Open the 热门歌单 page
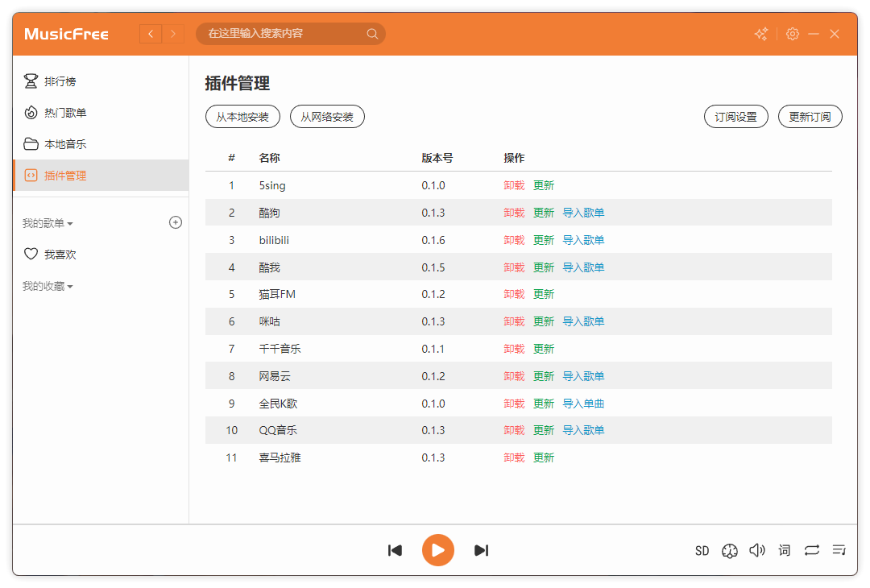 coord(101,113)
